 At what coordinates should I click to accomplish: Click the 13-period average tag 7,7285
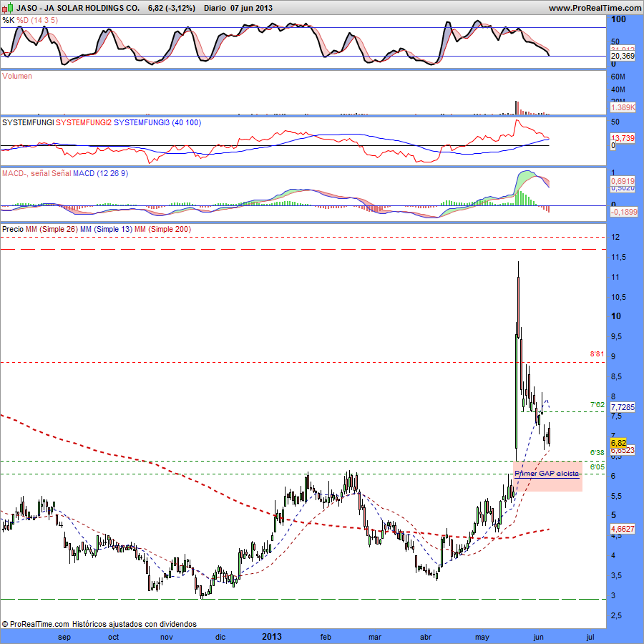[623, 407]
